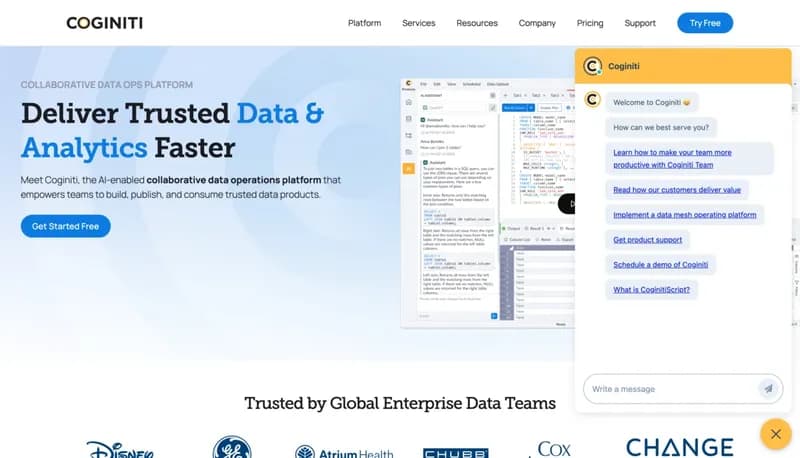
Task: Send the chat message with paper-plane icon
Action: (768, 389)
